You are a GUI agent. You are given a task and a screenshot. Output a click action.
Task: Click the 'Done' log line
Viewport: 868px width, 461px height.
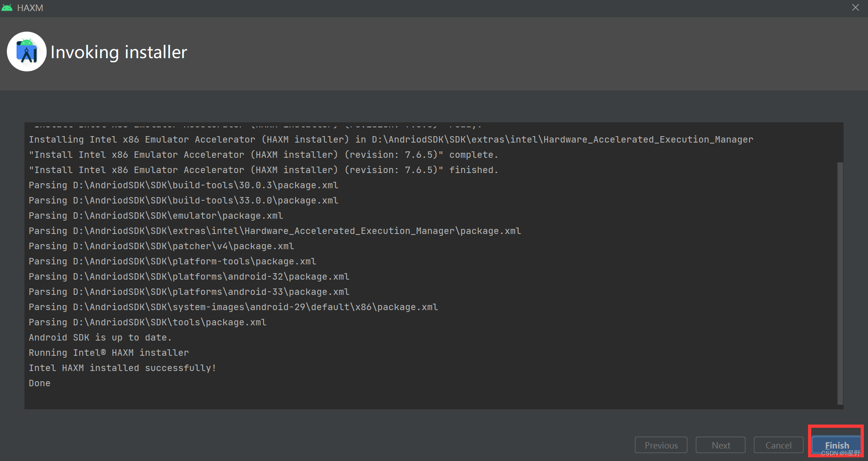click(x=40, y=383)
